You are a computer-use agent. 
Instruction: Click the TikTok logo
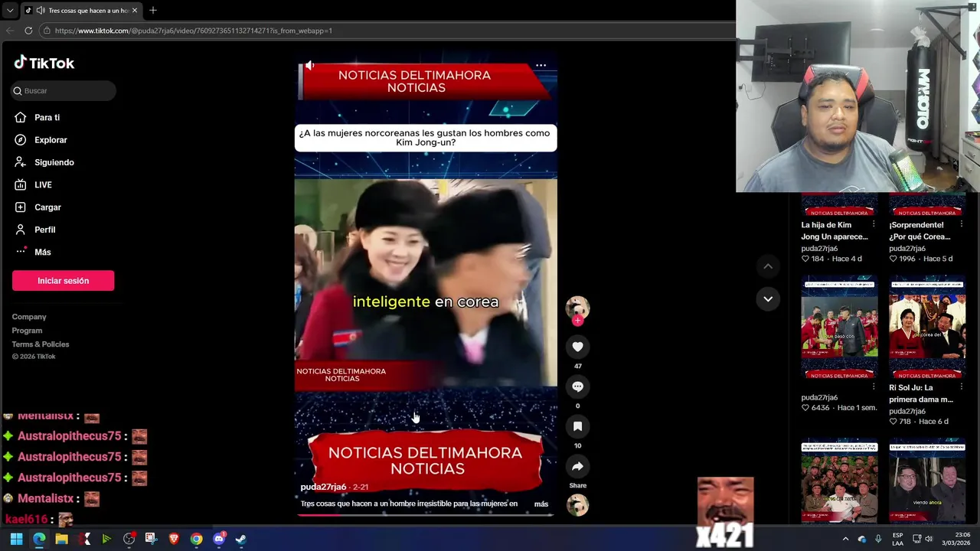(44, 63)
